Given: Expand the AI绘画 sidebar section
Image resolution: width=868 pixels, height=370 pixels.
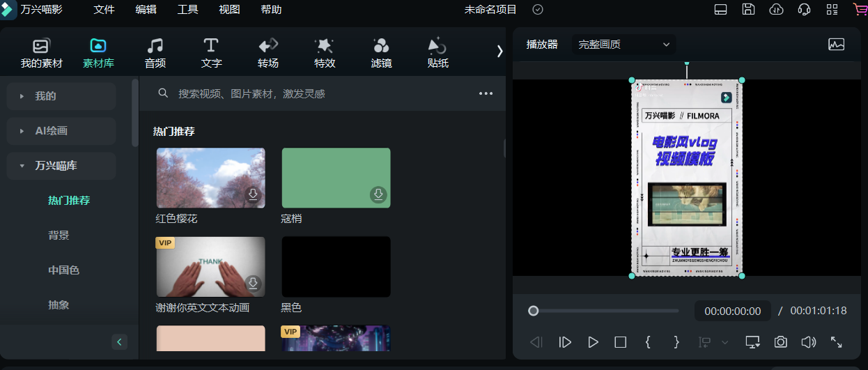Looking at the screenshot, I should (x=61, y=131).
